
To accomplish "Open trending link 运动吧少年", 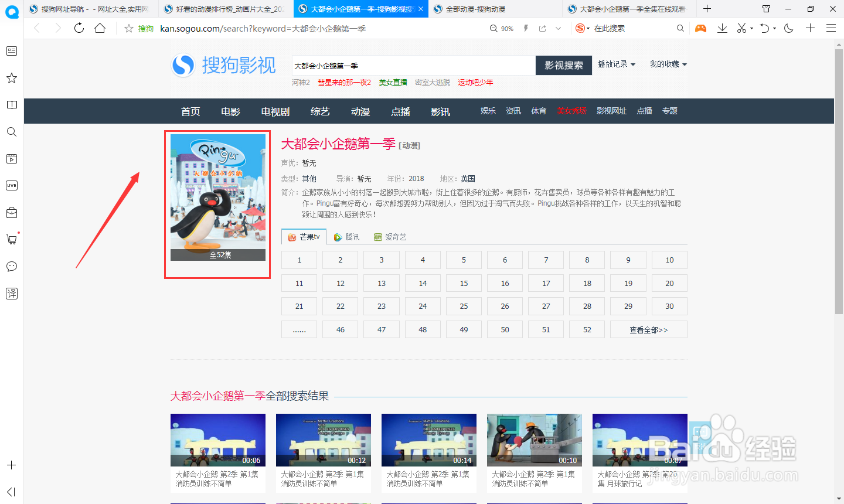I will point(475,83).
